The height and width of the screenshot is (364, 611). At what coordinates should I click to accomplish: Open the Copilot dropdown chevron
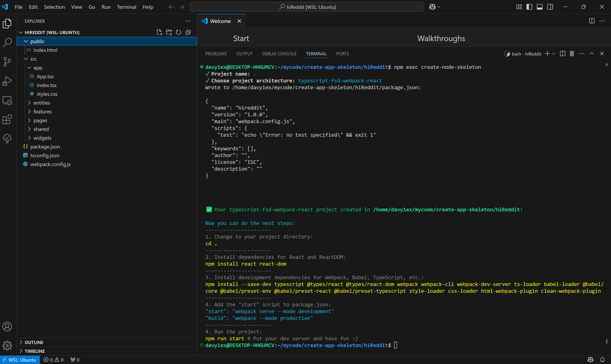pos(439,7)
